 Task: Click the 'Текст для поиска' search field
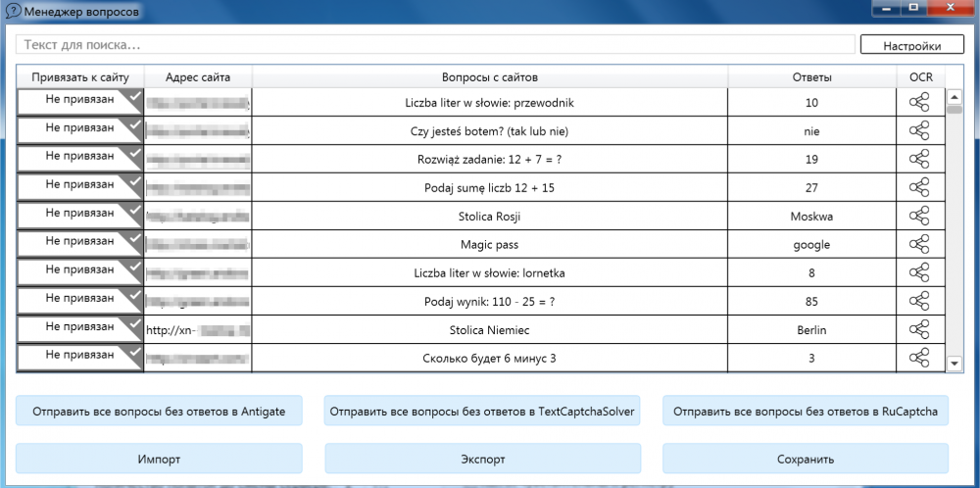(x=436, y=45)
